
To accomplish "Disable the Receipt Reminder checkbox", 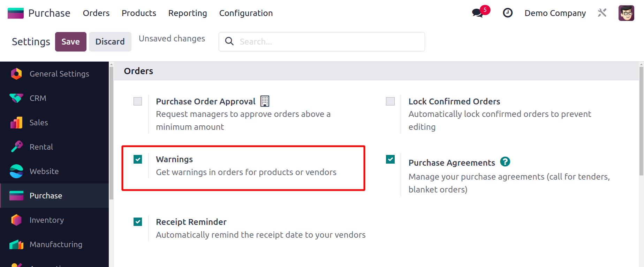I will (138, 222).
